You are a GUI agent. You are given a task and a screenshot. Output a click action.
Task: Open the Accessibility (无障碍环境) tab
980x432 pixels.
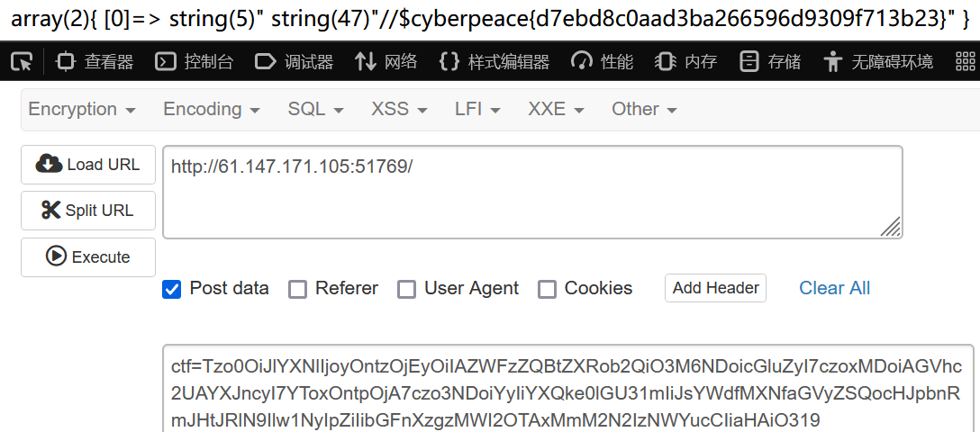879,62
